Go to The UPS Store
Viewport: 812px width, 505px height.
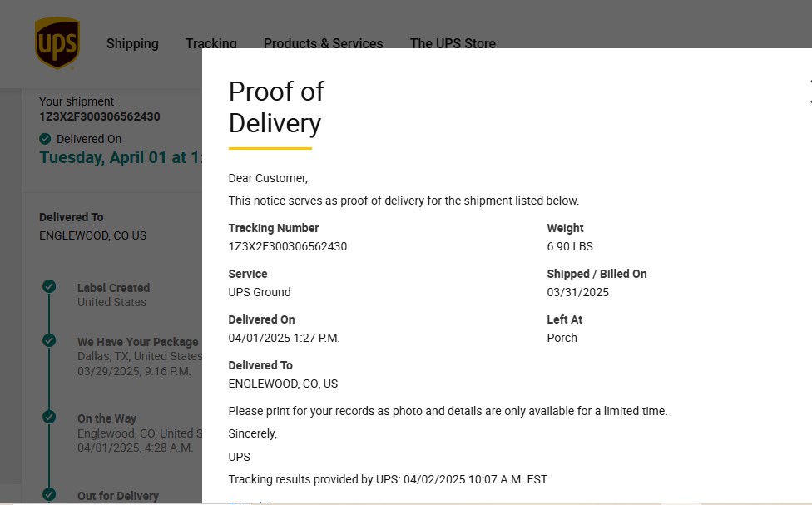[453, 44]
